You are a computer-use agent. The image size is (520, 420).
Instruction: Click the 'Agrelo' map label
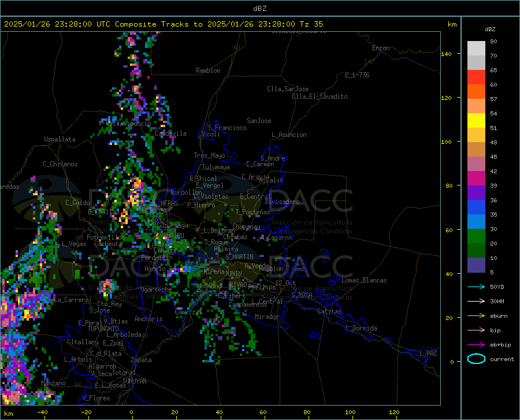pos(155,269)
